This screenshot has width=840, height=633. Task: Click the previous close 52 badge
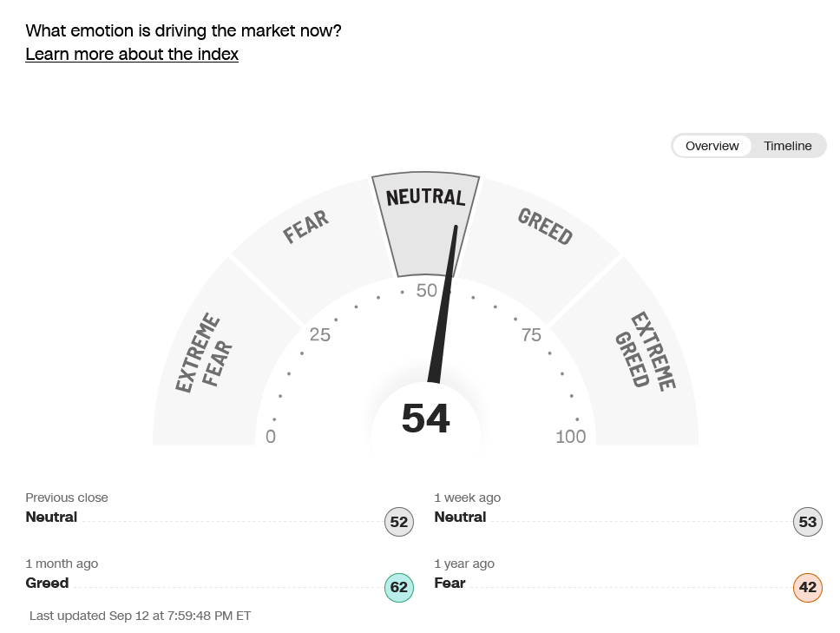[398, 522]
